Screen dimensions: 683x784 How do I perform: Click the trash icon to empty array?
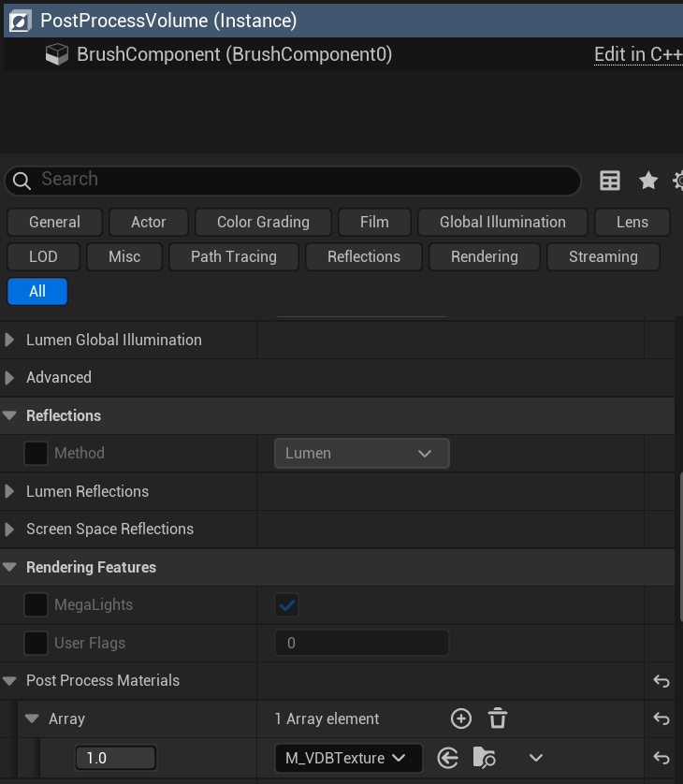pyautogui.click(x=498, y=719)
